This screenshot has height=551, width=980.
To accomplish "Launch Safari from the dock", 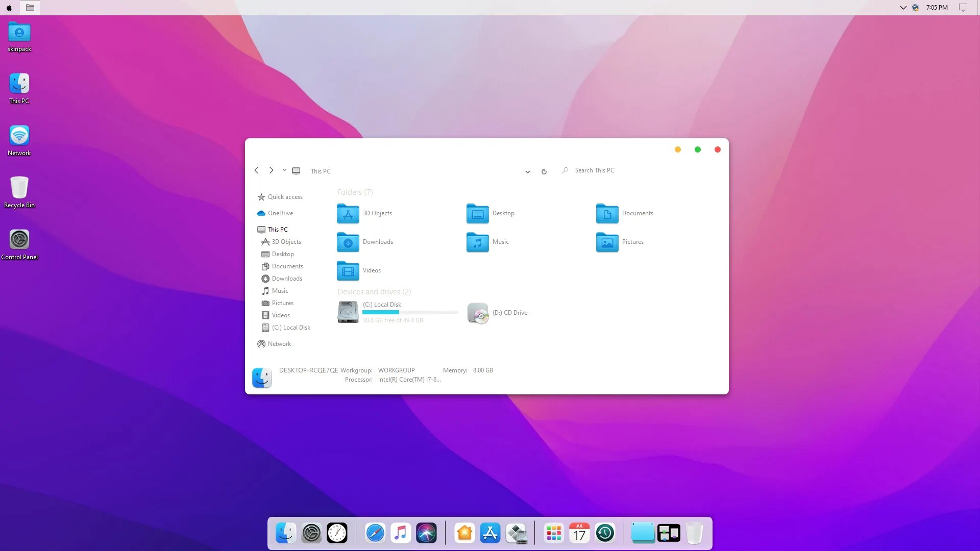I will pyautogui.click(x=375, y=533).
